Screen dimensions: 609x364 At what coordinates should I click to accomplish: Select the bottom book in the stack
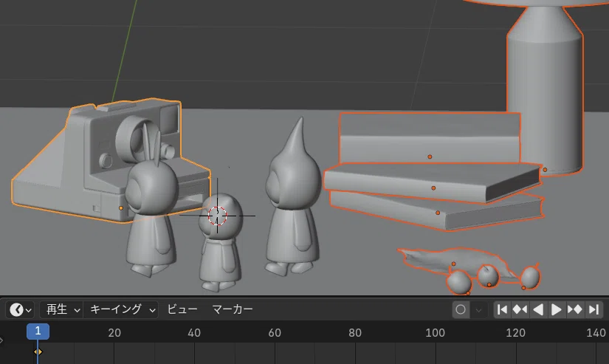(437, 213)
